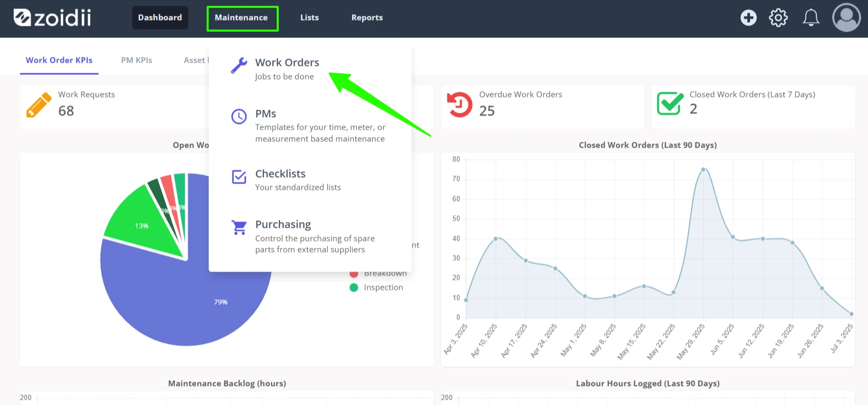Click the Jun 19, 2025 data point
This screenshot has height=405, width=868.
click(x=792, y=243)
